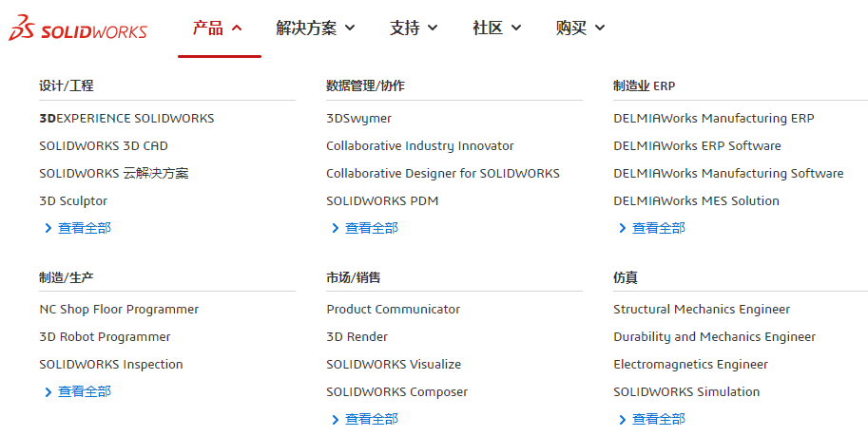
Task: Open SOLIDWORKS 3D CAD link
Action: tap(104, 146)
